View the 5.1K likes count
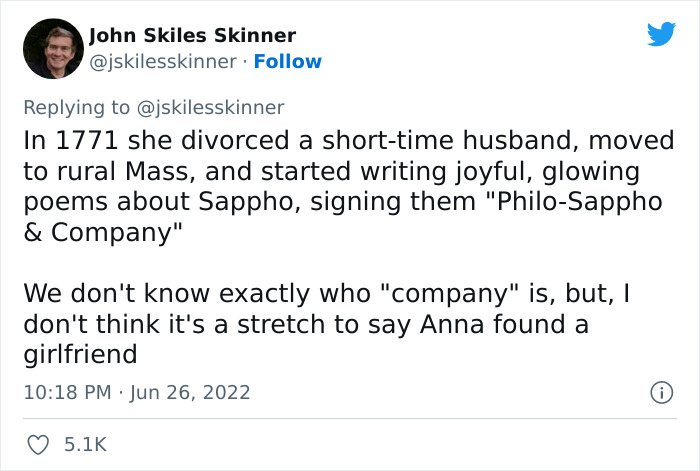This screenshot has height=471, width=700. coord(85,443)
